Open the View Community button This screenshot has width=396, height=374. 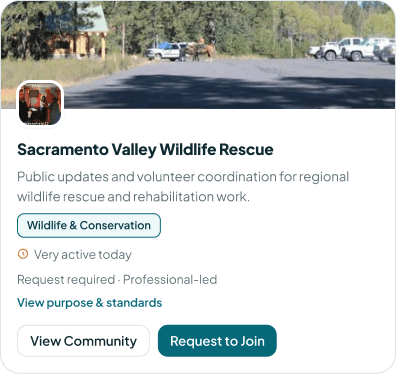coord(83,341)
